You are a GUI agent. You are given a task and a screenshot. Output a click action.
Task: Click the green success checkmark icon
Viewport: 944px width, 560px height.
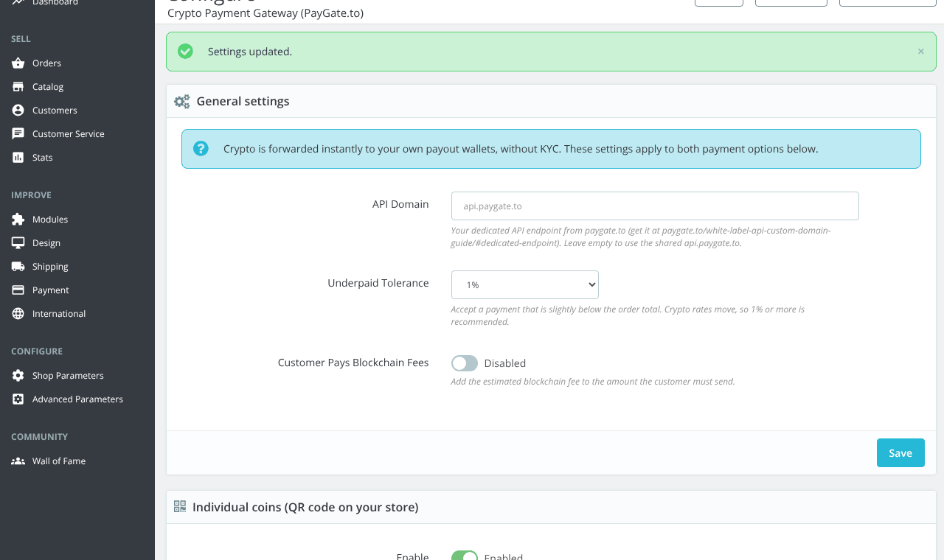click(x=185, y=52)
